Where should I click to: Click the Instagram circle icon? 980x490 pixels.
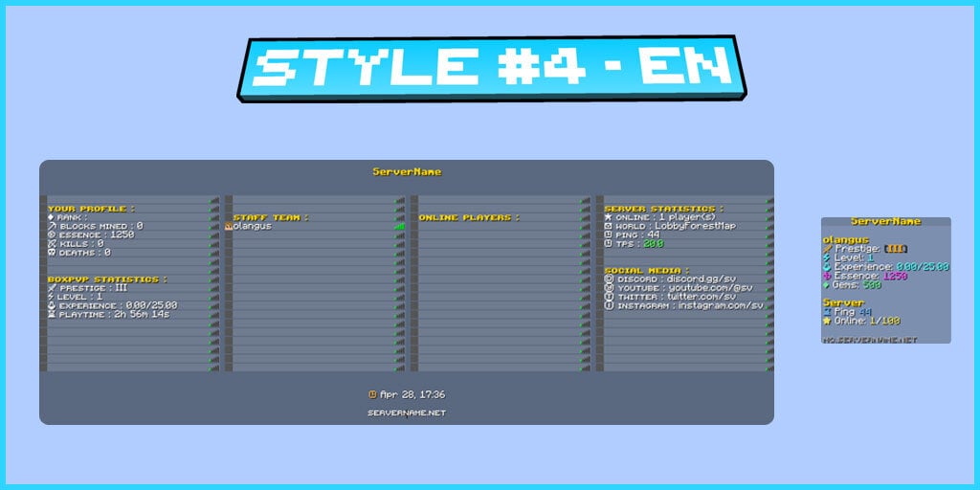(609, 305)
